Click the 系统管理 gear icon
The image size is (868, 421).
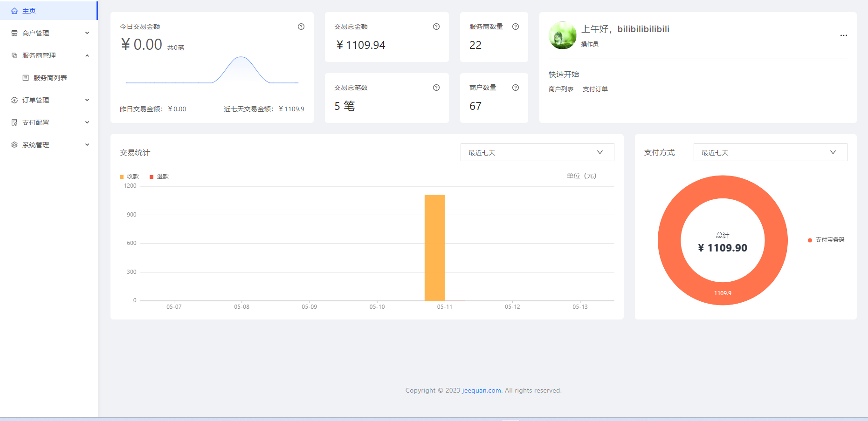point(14,145)
